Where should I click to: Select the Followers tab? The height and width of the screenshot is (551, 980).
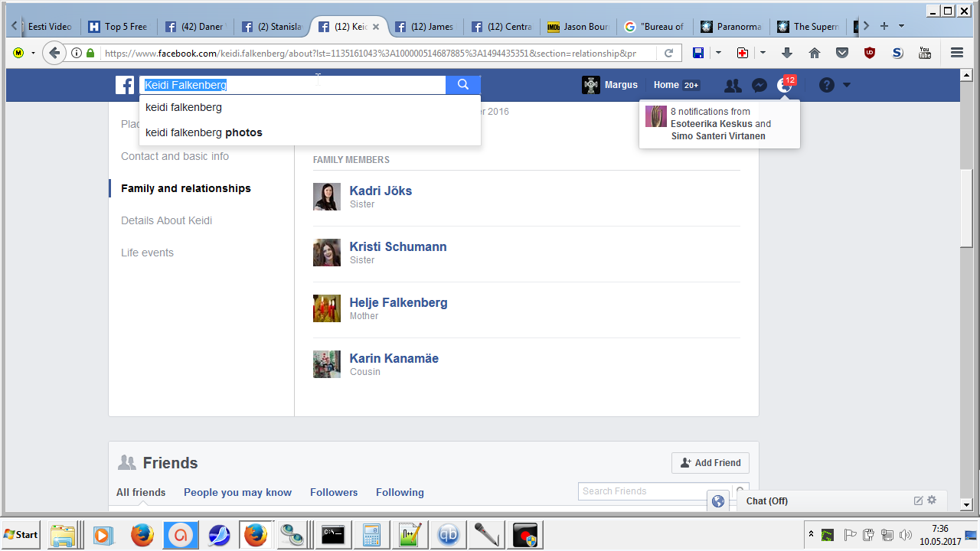(x=334, y=492)
